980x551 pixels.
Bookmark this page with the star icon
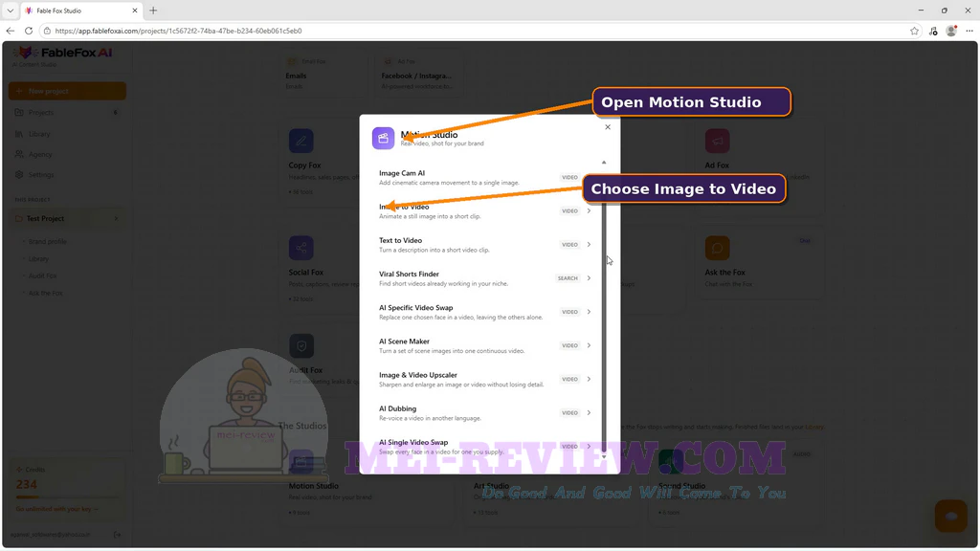click(914, 31)
